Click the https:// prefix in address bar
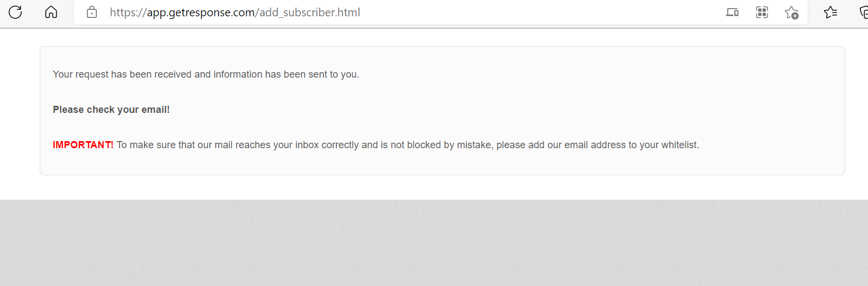 (128, 12)
